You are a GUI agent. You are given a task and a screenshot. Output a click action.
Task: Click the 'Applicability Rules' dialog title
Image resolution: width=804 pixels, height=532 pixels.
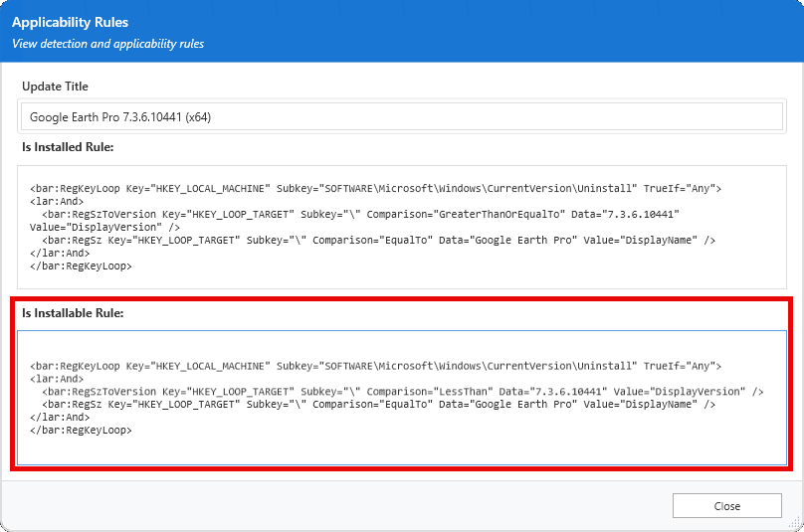70,22
